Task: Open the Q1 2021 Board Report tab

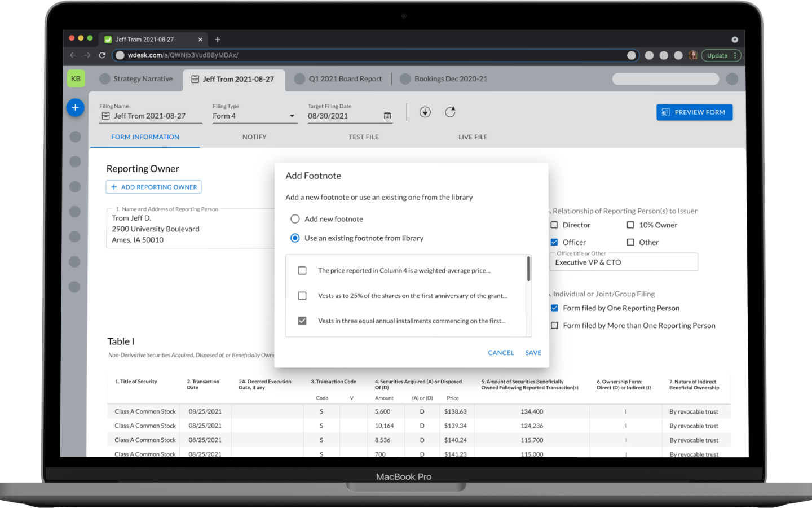Action: [x=338, y=79]
